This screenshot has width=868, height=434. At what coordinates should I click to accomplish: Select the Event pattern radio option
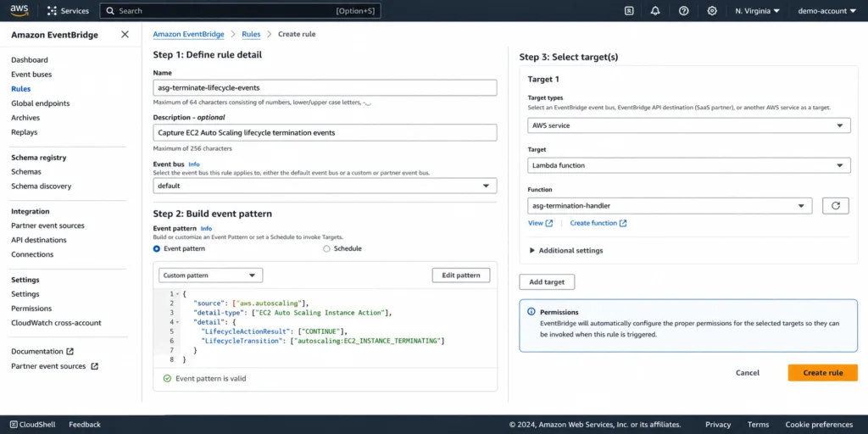[x=157, y=249]
